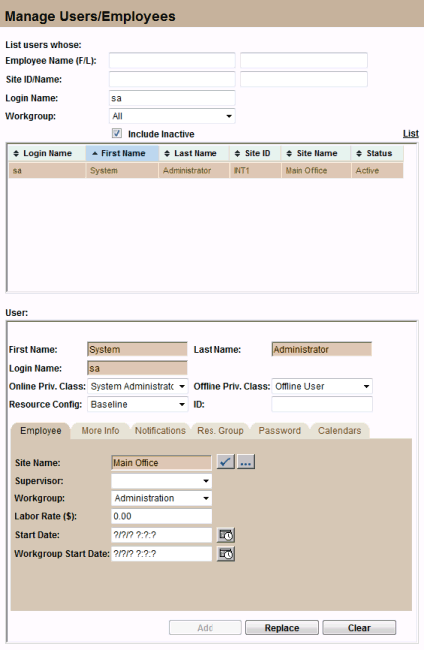Click the Clear button

tap(359, 628)
